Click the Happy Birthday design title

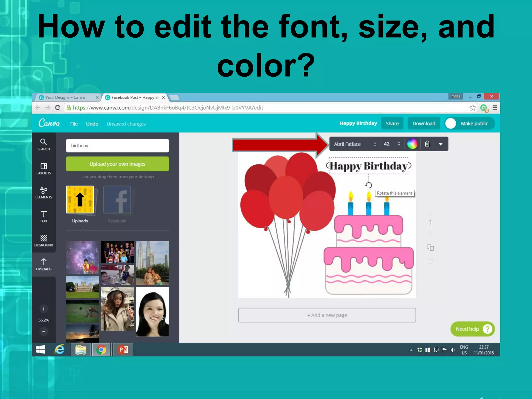(x=358, y=123)
